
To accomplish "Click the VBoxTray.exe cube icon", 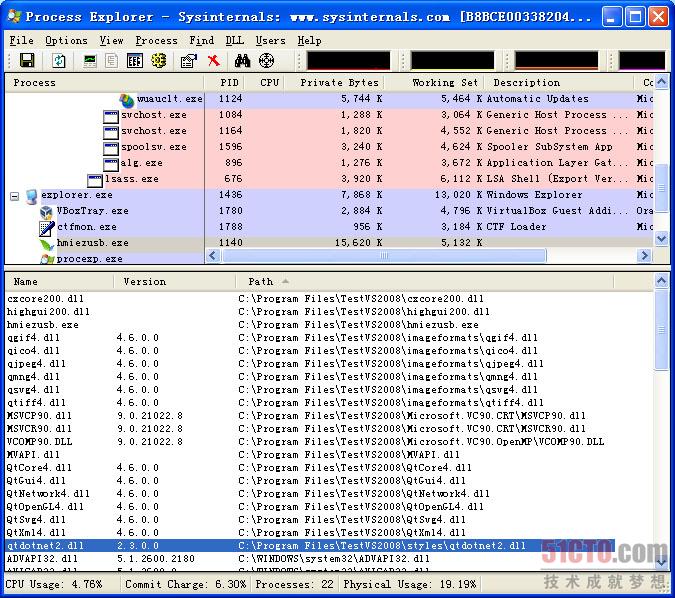I will coord(46,212).
